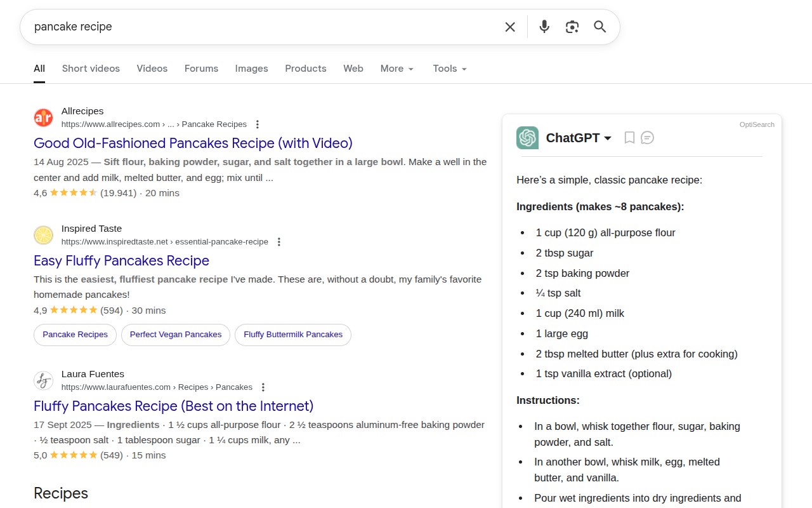The height and width of the screenshot is (508, 812).
Task: Bookmark the ChatGPT answer
Action: pos(629,137)
